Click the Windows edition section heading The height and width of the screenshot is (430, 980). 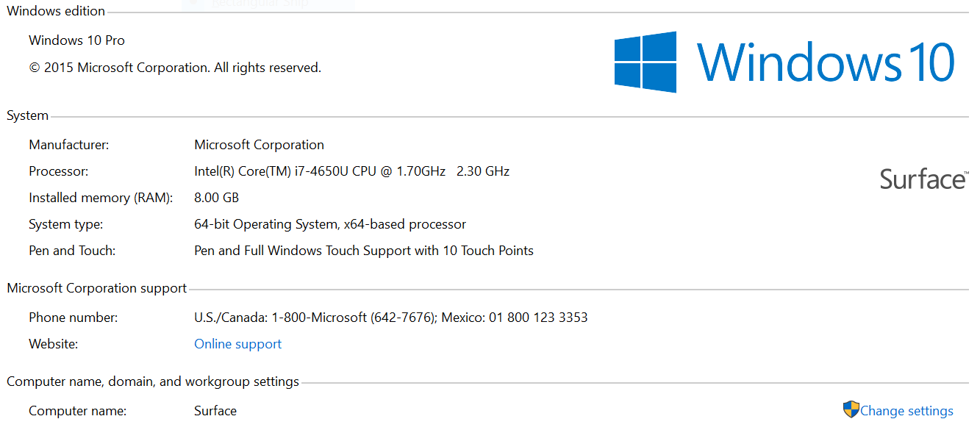[x=56, y=11]
